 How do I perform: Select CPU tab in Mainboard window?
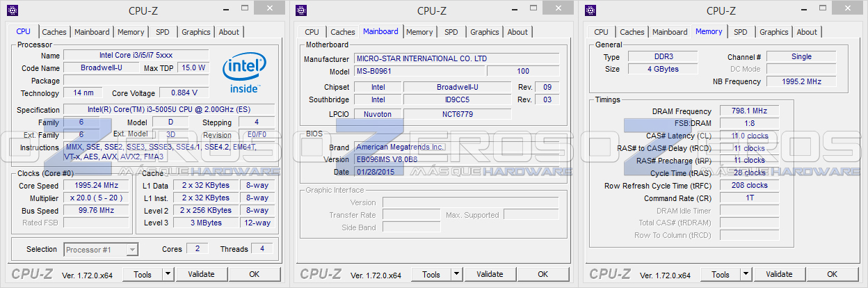click(x=312, y=32)
